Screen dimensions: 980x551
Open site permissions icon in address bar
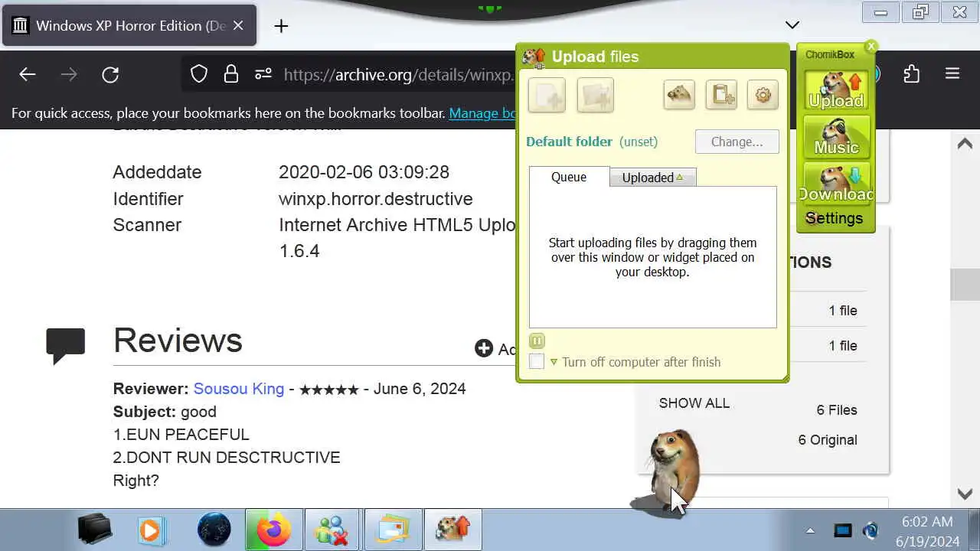click(263, 74)
